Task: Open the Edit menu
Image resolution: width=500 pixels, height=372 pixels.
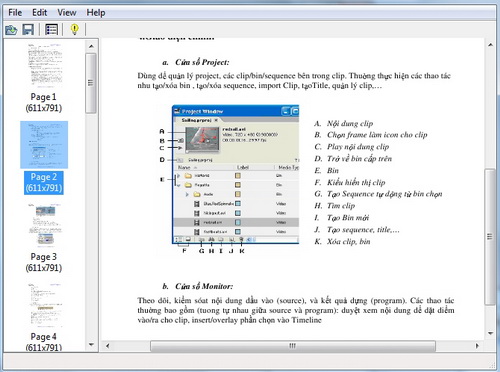Action: (39, 13)
